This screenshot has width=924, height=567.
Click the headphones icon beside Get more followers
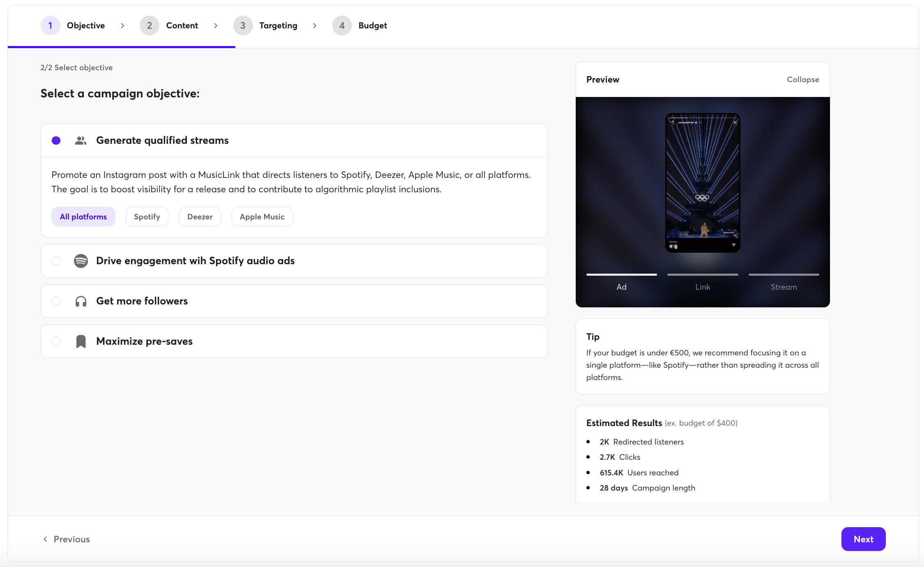tap(81, 301)
